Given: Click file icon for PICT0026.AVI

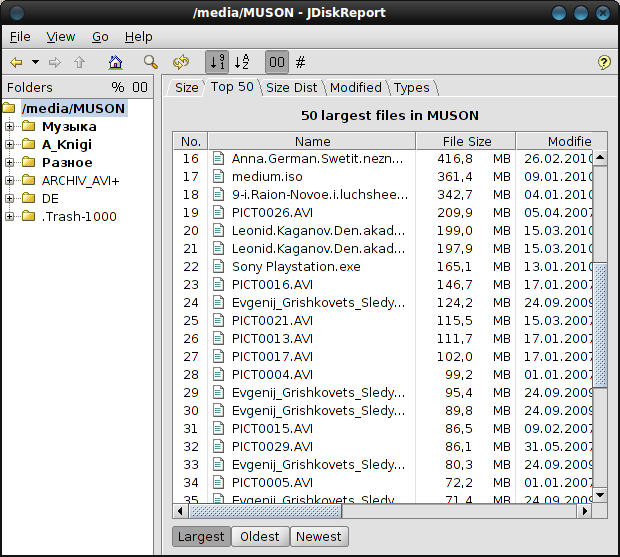Looking at the screenshot, I should click(x=218, y=212).
